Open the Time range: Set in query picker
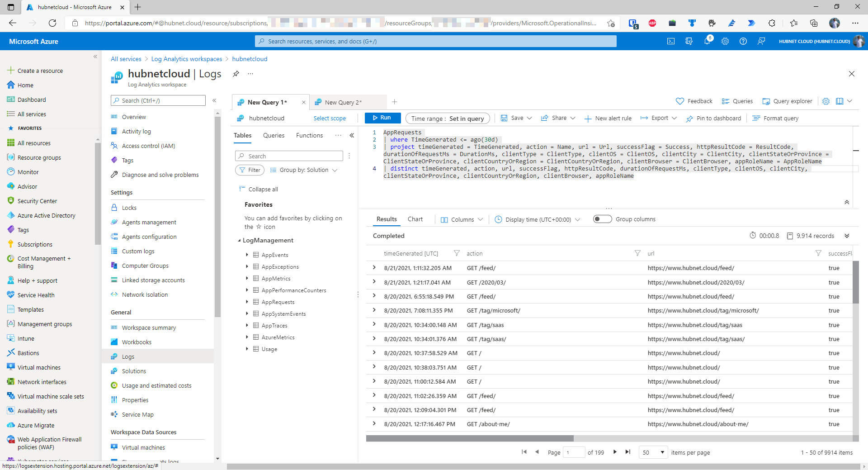This screenshot has width=868, height=470. point(448,119)
